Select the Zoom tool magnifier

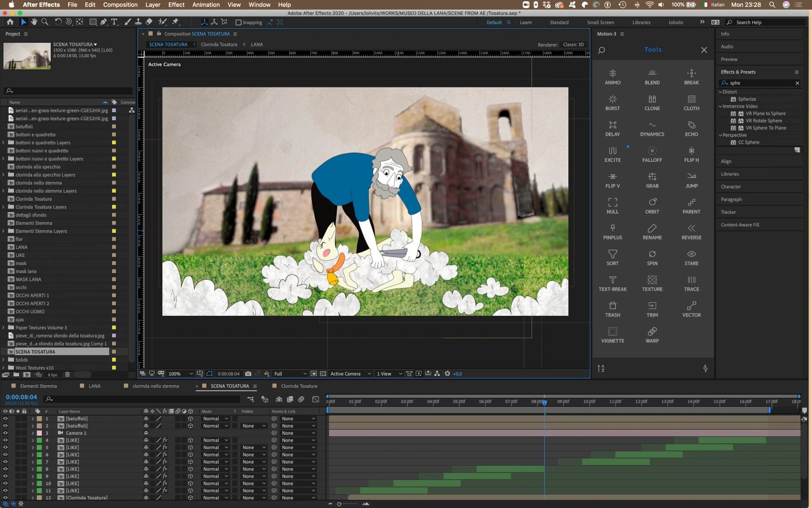tap(45, 22)
